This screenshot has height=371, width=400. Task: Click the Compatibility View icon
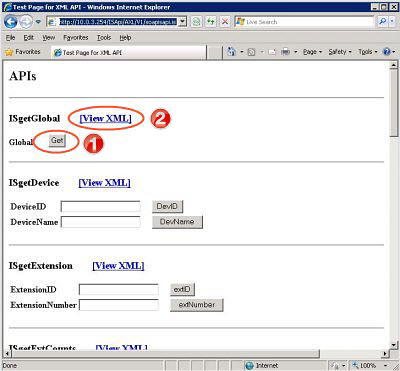point(197,22)
